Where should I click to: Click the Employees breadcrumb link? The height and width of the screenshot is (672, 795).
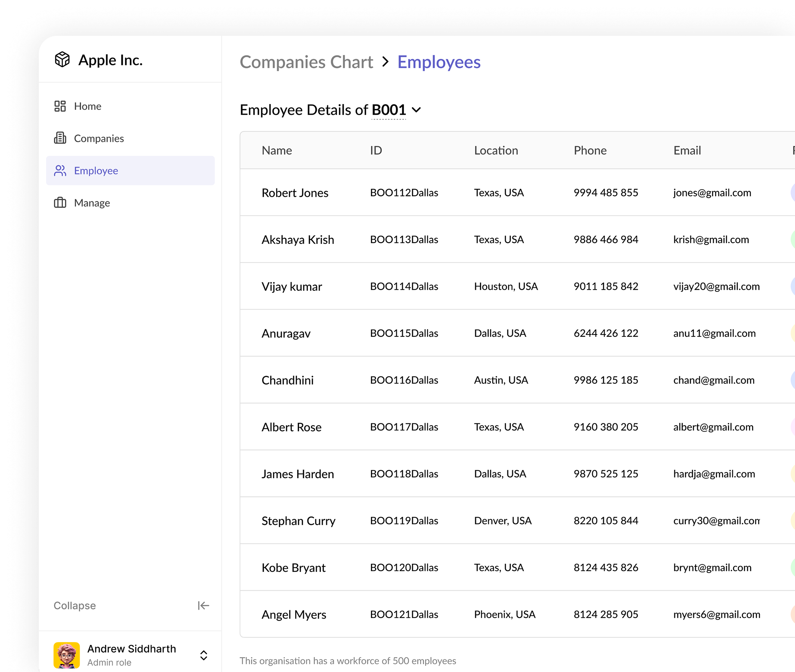(x=439, y=62)
